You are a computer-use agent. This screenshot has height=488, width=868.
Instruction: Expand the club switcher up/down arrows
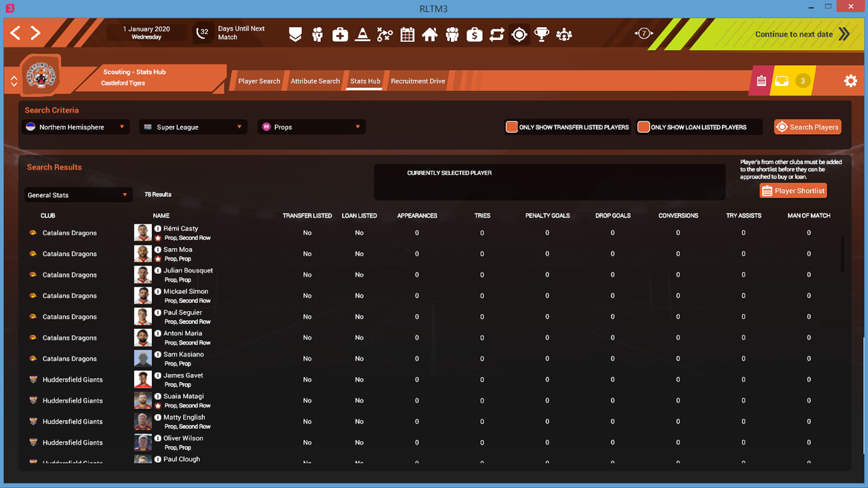point(14,81)
